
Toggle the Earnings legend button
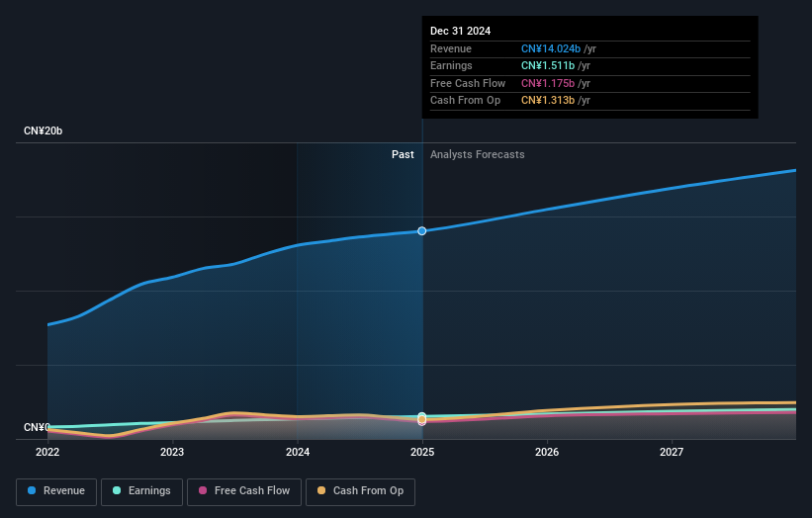tap(141, 491)
